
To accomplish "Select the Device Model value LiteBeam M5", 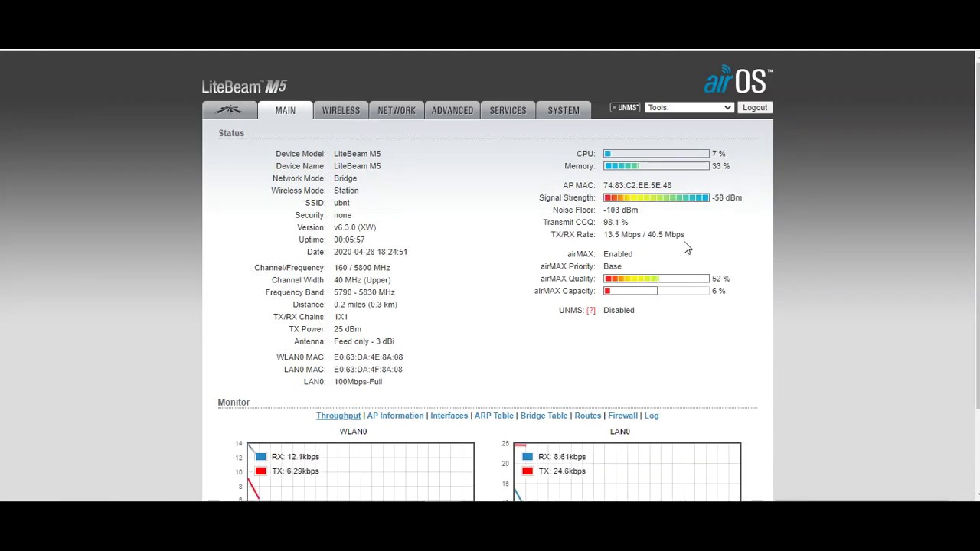I will [357, 154].
